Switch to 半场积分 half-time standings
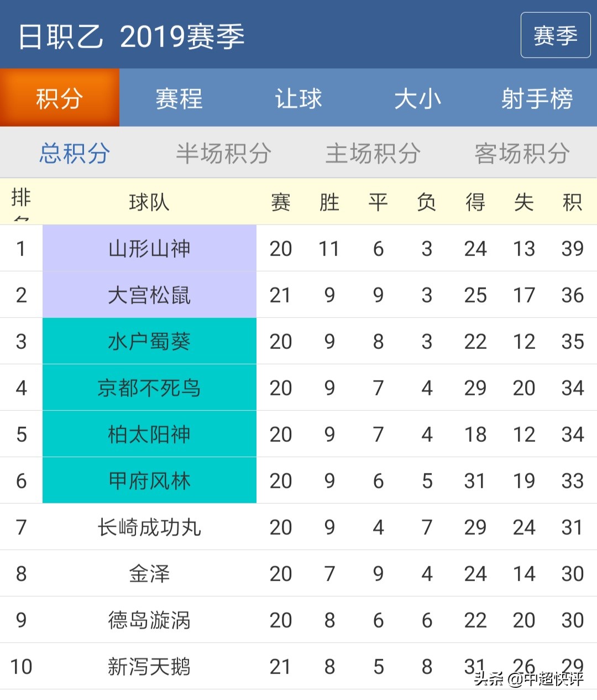This screenshot has height=700, width=597. [x=223, y=153]
